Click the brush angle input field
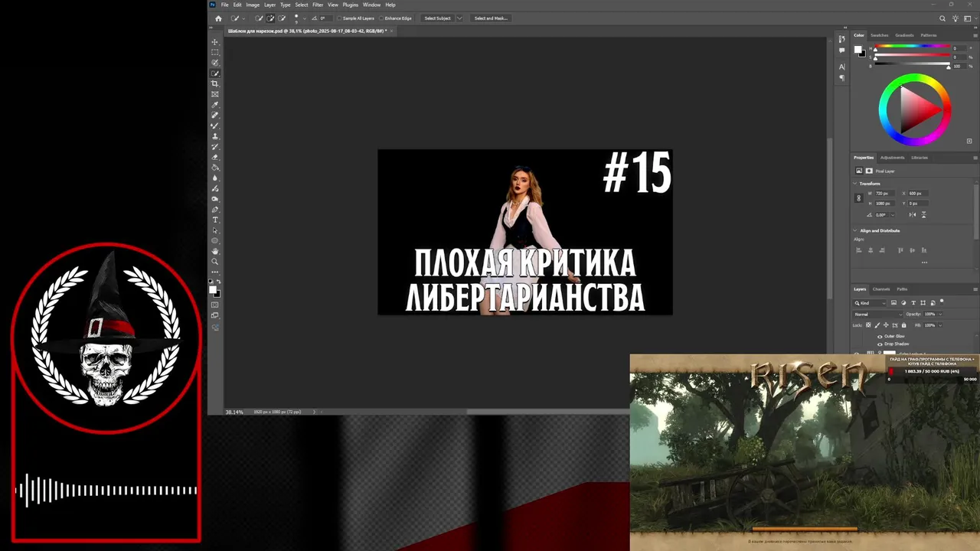Screen dimensions: 980x551 [325, 18]
